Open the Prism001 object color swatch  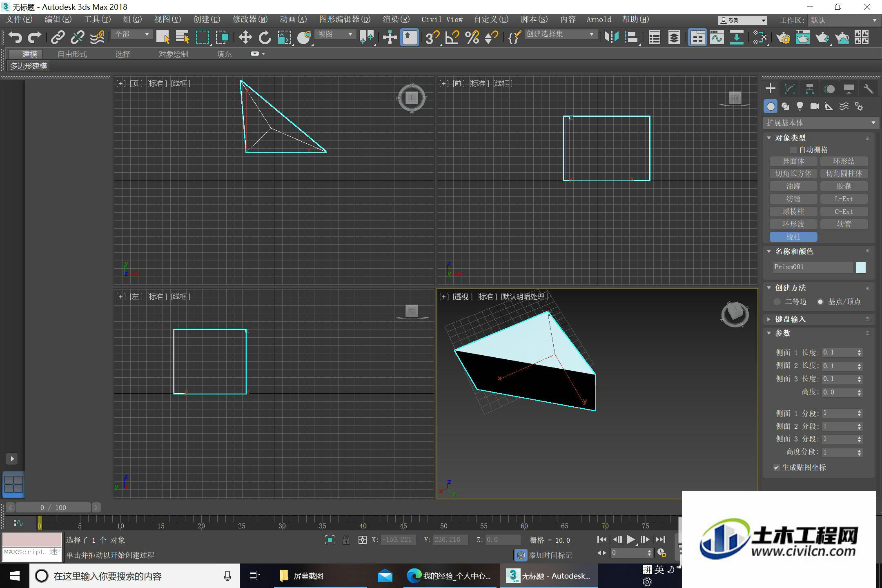pos(861,267)
